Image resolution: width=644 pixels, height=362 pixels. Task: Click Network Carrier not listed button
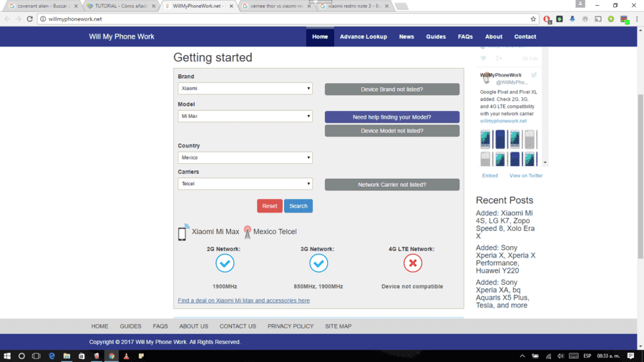coord(392,185)
